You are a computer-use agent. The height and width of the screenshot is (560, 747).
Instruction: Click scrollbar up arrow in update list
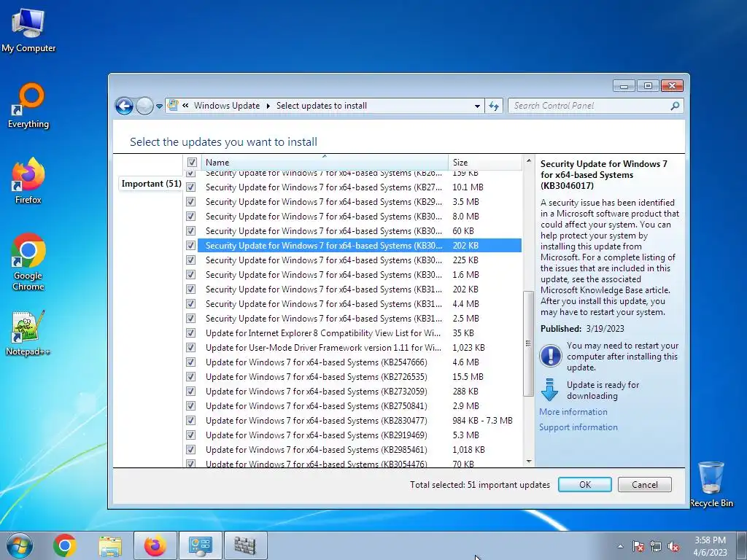click(528, 161)
